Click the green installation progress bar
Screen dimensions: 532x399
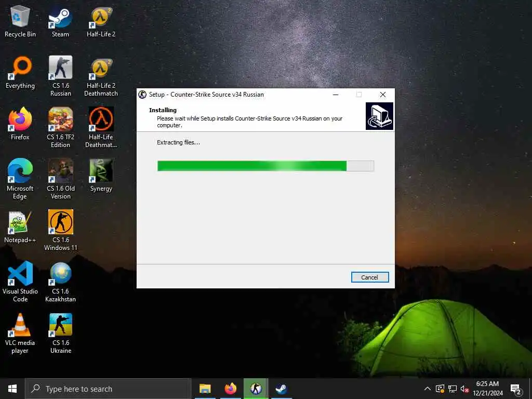(265, 166)
